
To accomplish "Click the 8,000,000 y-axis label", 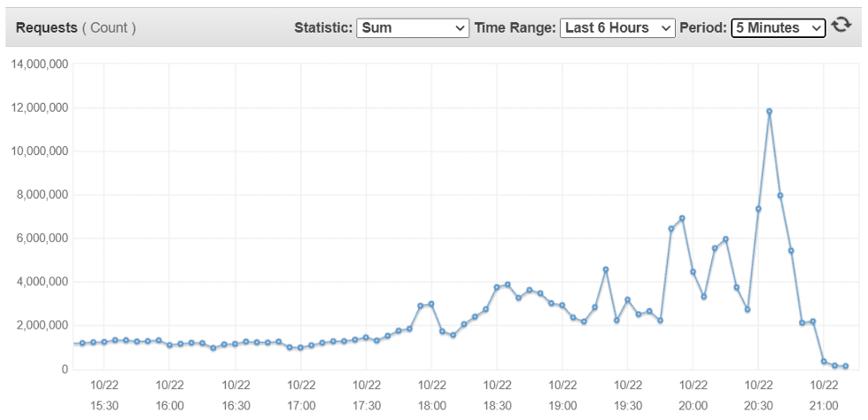I will point(43,195).
